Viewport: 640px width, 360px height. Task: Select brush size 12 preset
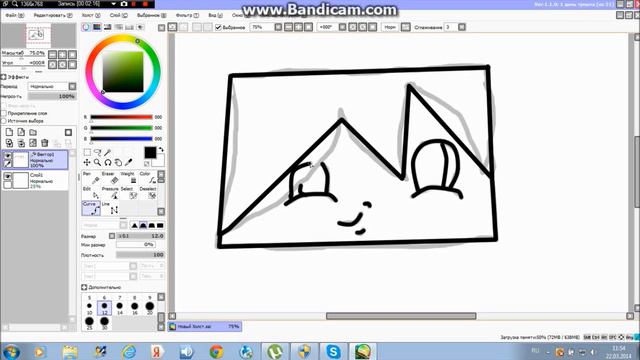[x=104, y=308]
